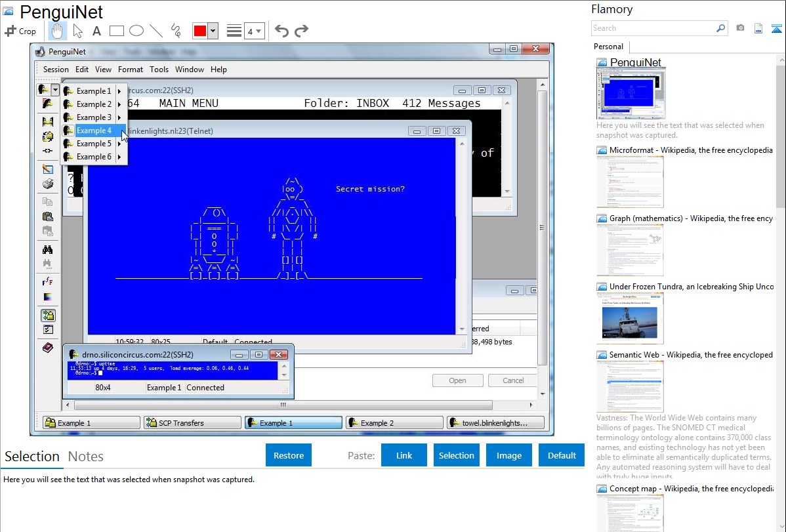Open the Format menu in PenguiNet
The width and height of the screenshot is (786, 532).
131,70
